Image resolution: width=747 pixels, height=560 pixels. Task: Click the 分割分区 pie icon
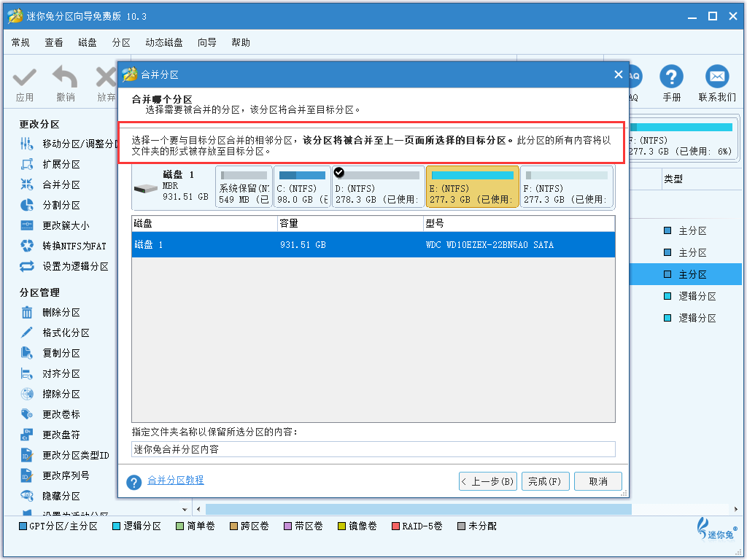pyautogui.click(x=27, y=205)
